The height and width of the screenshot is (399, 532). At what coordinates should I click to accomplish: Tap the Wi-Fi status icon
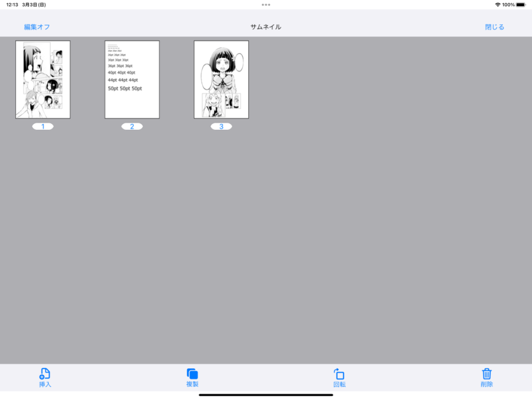click(498, 5)
